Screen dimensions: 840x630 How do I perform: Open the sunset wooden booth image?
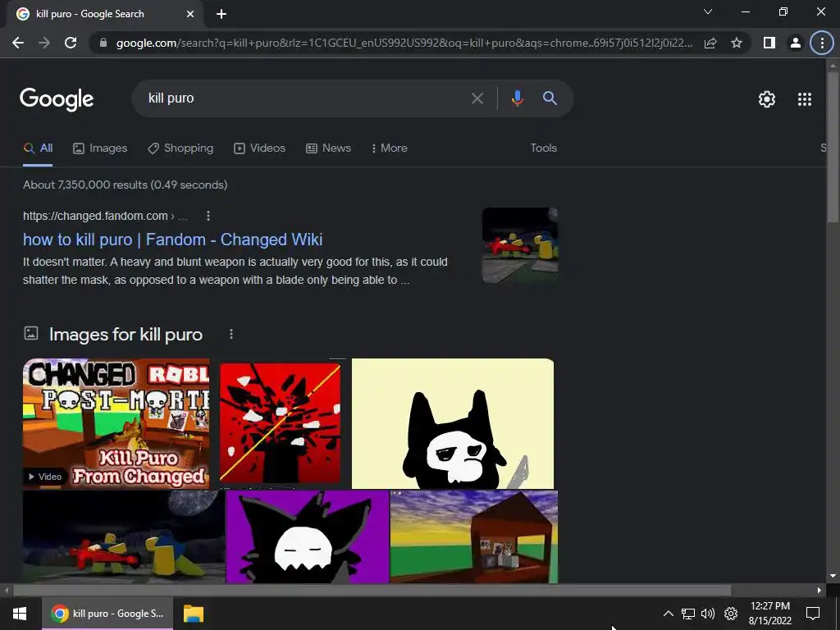point(474,536)
